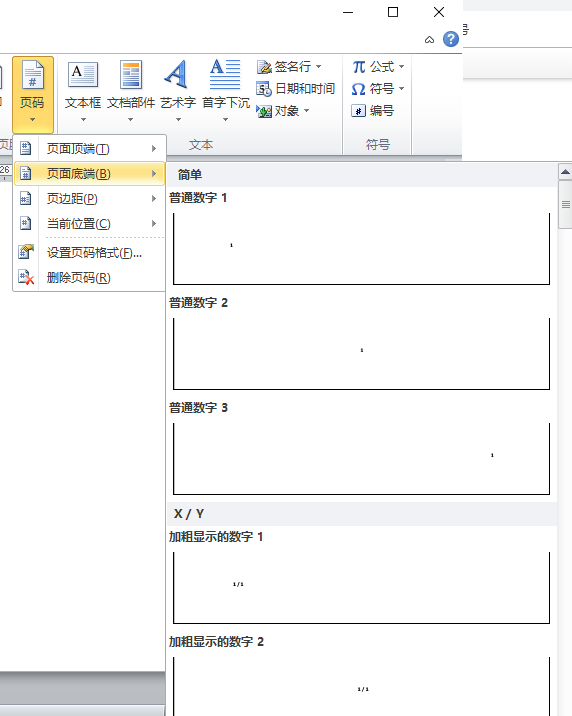Image resolution: width=572 pixels, height=716 pixels.
Task: Click the 加粗显示的数字 1 label
Action: (216, 537)
